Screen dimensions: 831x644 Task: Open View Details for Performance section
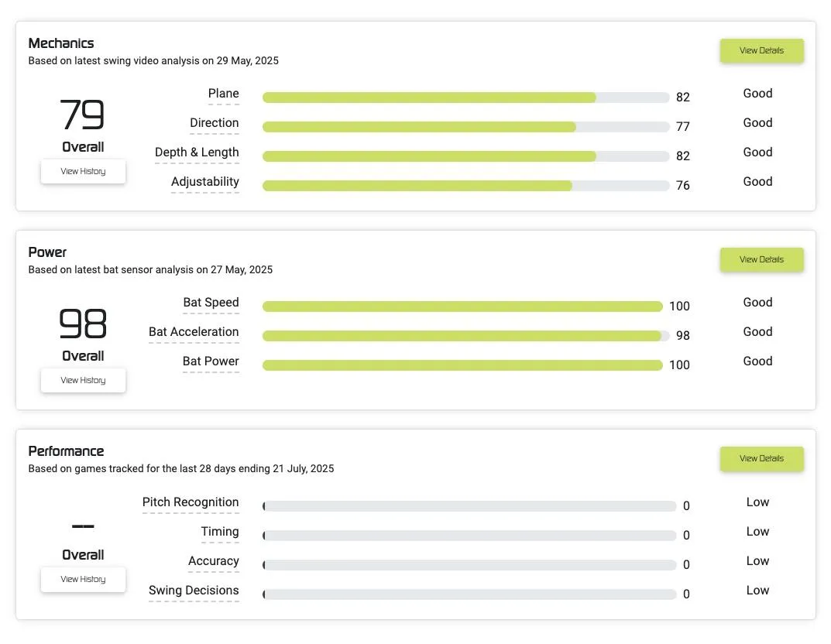click(761, 459)
